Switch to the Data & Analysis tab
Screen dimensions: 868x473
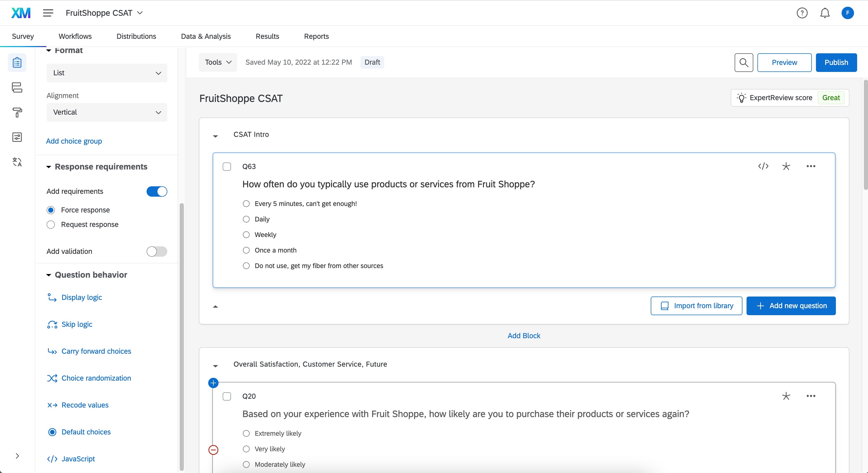coord(206,36)
